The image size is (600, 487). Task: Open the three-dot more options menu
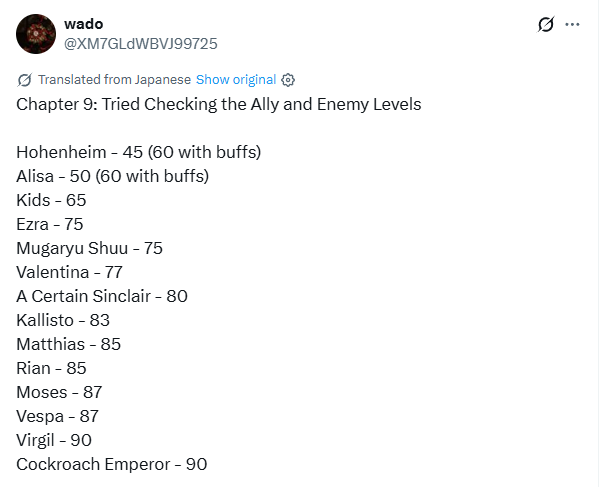pyautogui.click(x=572, y=24)
